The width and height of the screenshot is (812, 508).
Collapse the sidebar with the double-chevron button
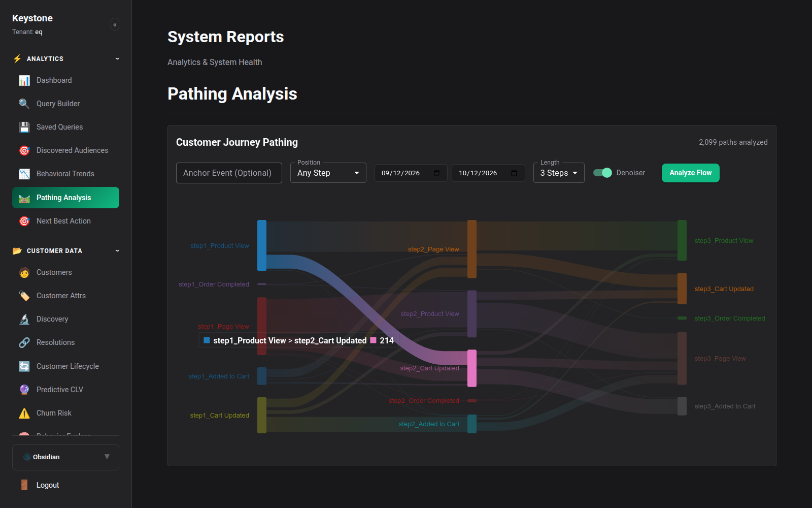[115, 24]
